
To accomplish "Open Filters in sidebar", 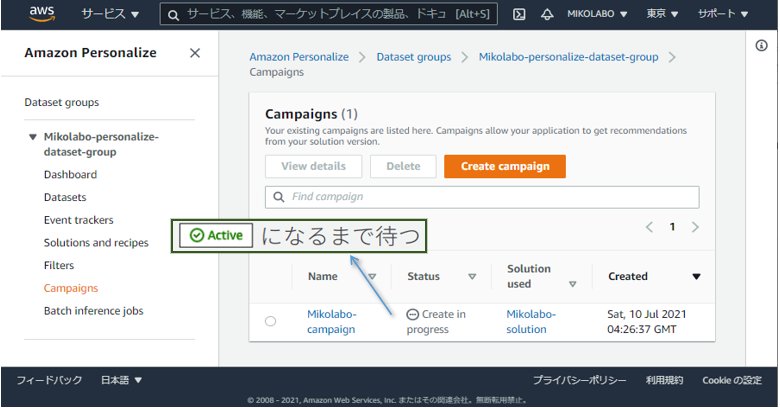I will tap(59, 266).
